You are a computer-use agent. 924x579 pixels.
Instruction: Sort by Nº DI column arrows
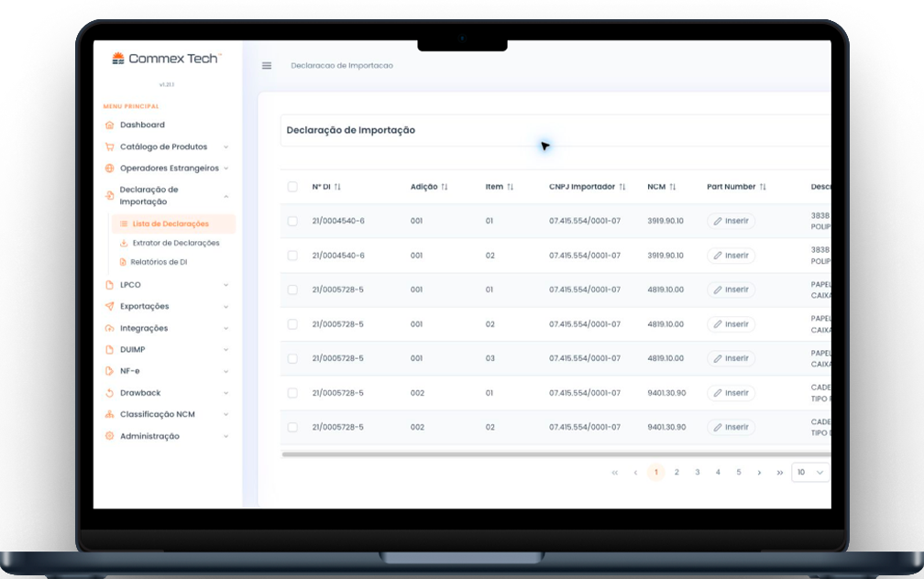point(337,187)
